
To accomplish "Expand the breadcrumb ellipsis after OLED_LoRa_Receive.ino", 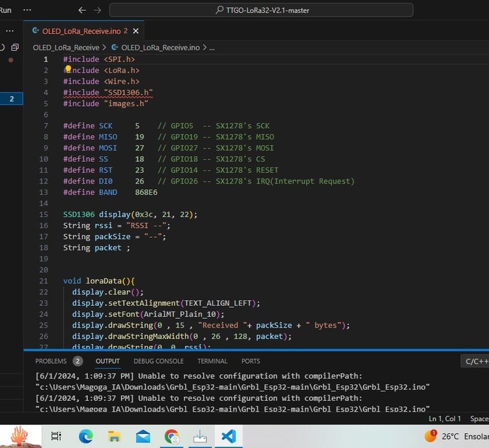I will (x=212, y=47).
